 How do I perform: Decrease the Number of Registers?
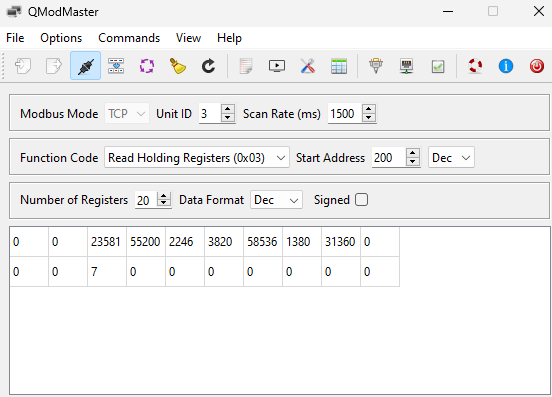pos(163,203)
